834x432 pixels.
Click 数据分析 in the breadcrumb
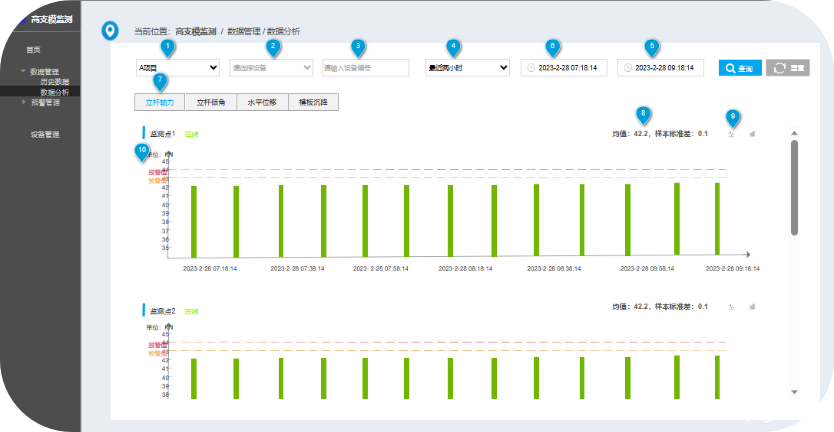[x=283, y=31]
